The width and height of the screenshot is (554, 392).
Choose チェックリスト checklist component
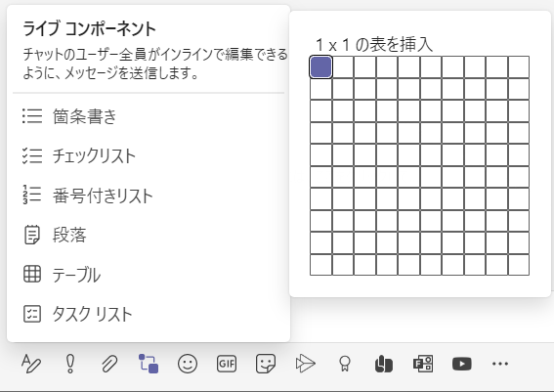[149, 155]
